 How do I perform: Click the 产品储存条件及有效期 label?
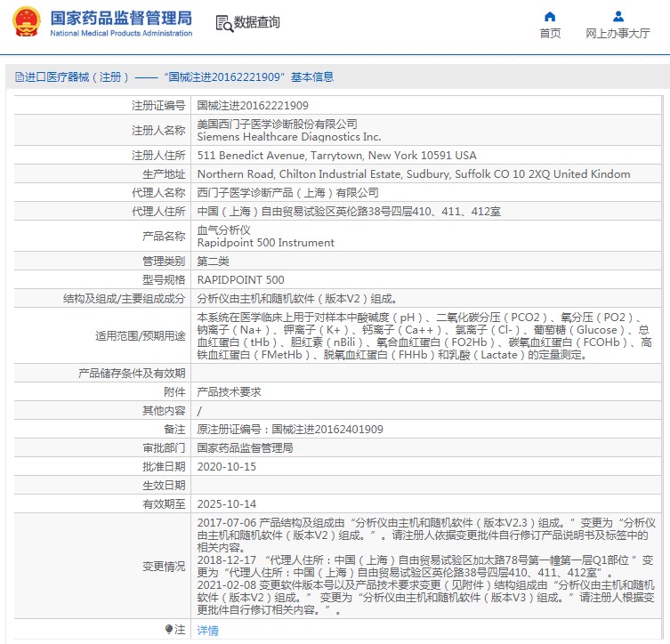coord(132,374)
